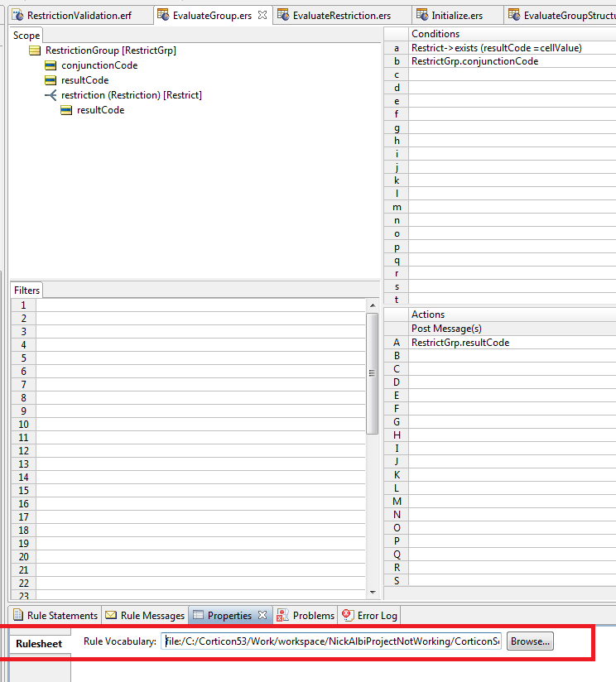616x682 pixels.
Task: Click empty condition row c
Action: point(513,74)
